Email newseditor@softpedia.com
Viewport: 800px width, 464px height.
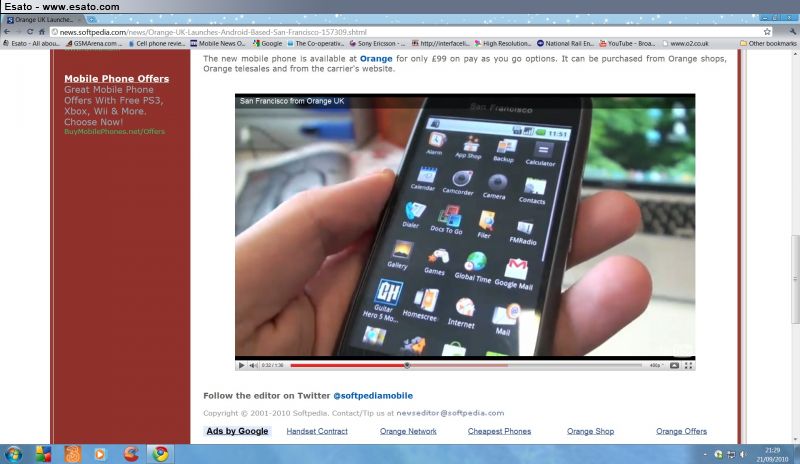[450, 413]
